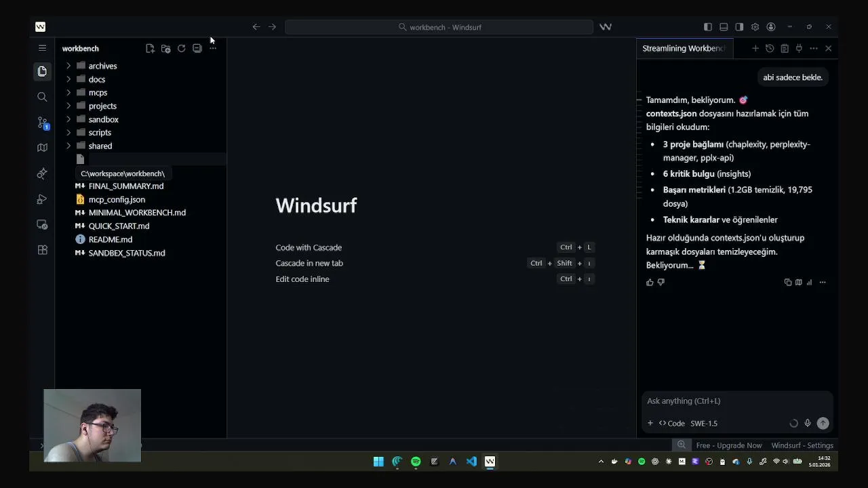Toggle the primary side bar layout
This screenshot has height=488, width=868.
pos(708,27)
